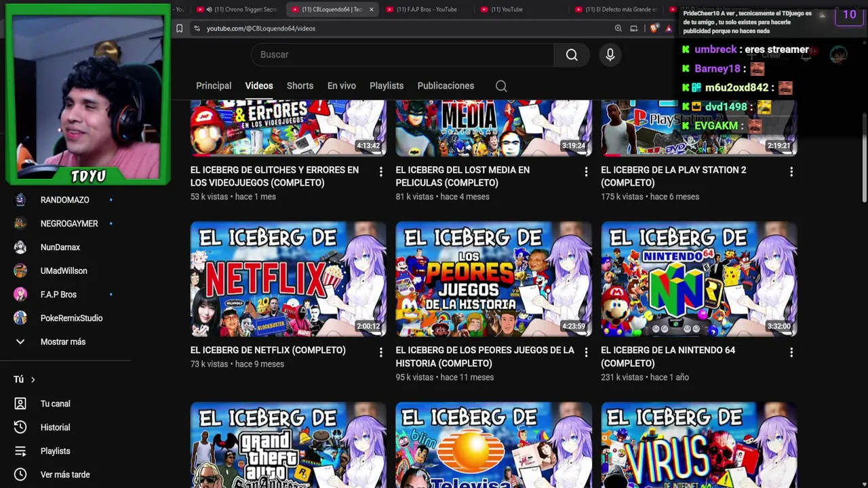868x488 pixels.
Task: Click the Ver más tarde clock icon
Action: 20,475
